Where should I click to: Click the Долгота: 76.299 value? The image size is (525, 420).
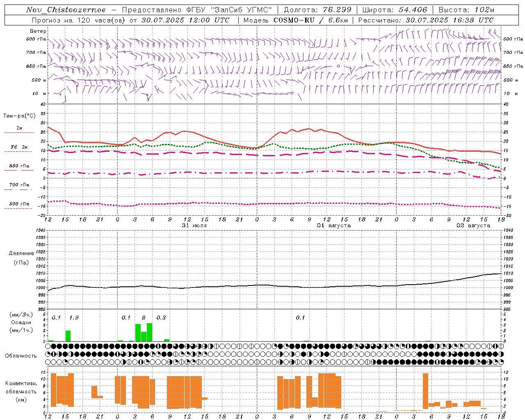click(317, 10)
